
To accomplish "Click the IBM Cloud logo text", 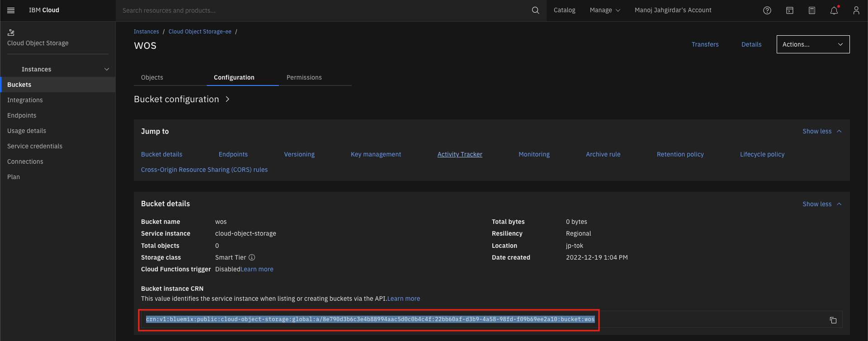I will pos(44,10).
